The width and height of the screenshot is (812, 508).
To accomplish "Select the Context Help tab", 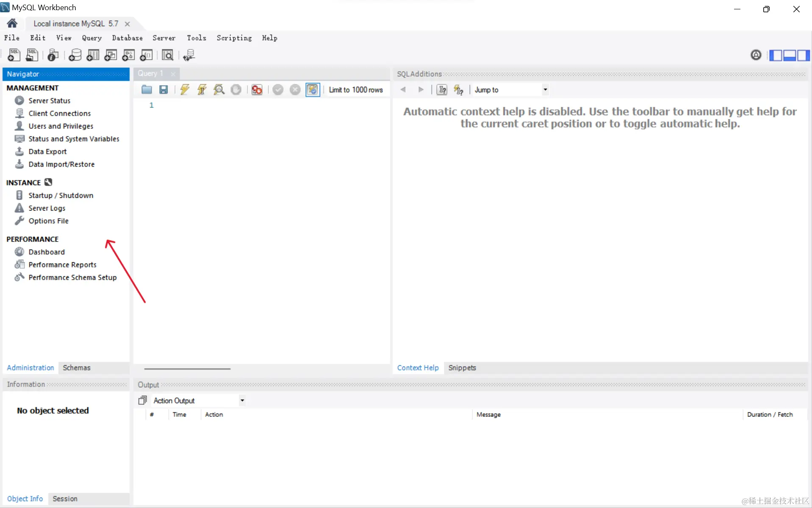I will [418, 368].
